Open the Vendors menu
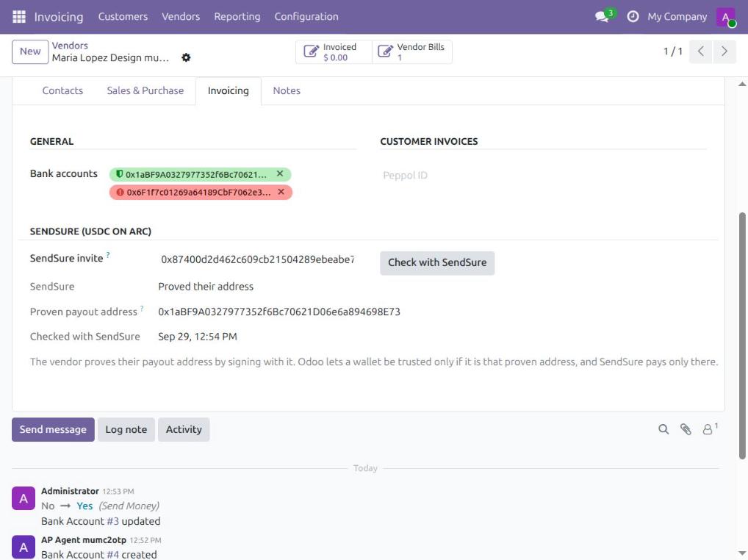This screenshot has height=560, width=748. tap(181, 17)
